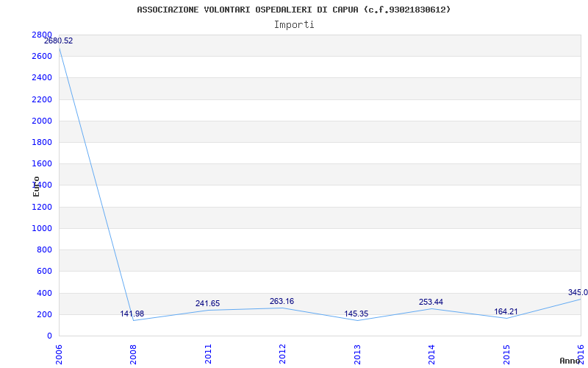Click the 1200 y-axis tick label
This screenshot has height=368, width=588.
pyautogui.click(x=42, y=207)
